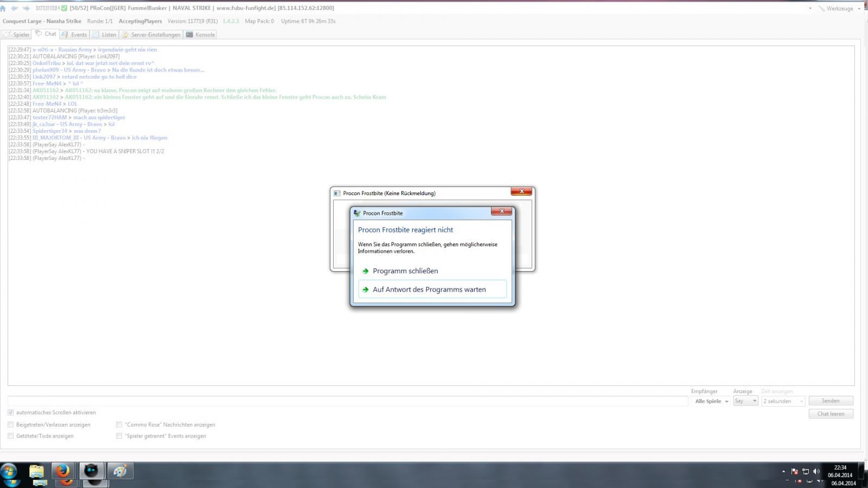Viewport: 868px width, 488px height.
Task: Click the action center flag tray icon
Action: (x=795, y=472)
